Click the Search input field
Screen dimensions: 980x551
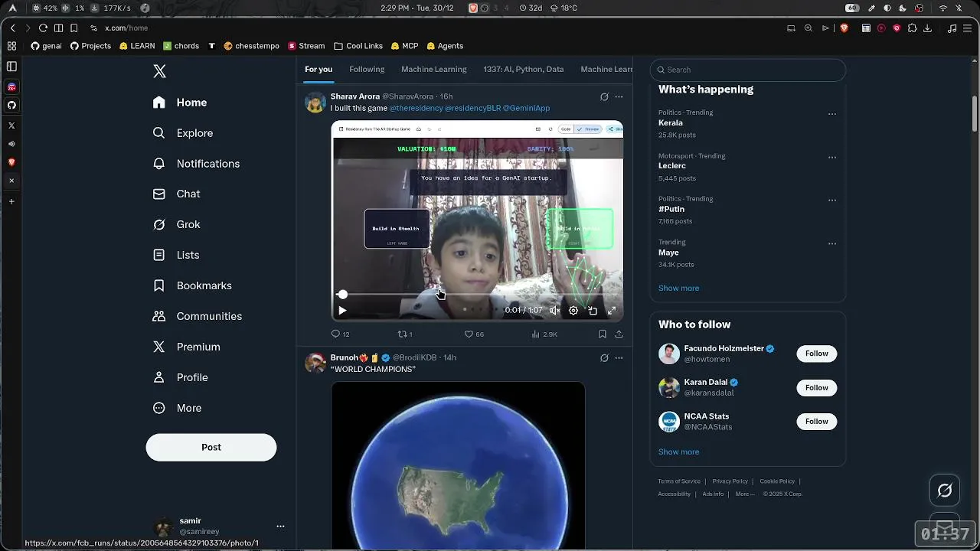coord(748,70)
